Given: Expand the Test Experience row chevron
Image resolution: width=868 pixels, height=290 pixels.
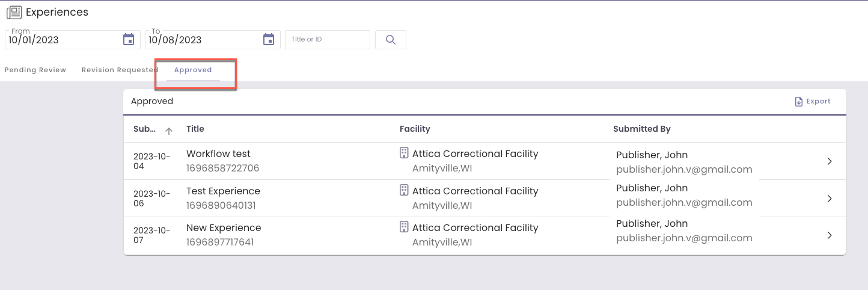Looking at the screenshot, I should 830,199.
